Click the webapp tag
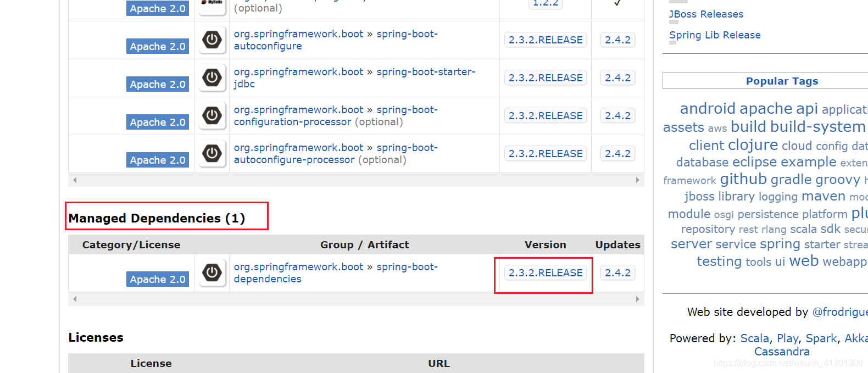The height and width of the screenshot is (373, 868). pyautogui.click(x=844, y=261)
